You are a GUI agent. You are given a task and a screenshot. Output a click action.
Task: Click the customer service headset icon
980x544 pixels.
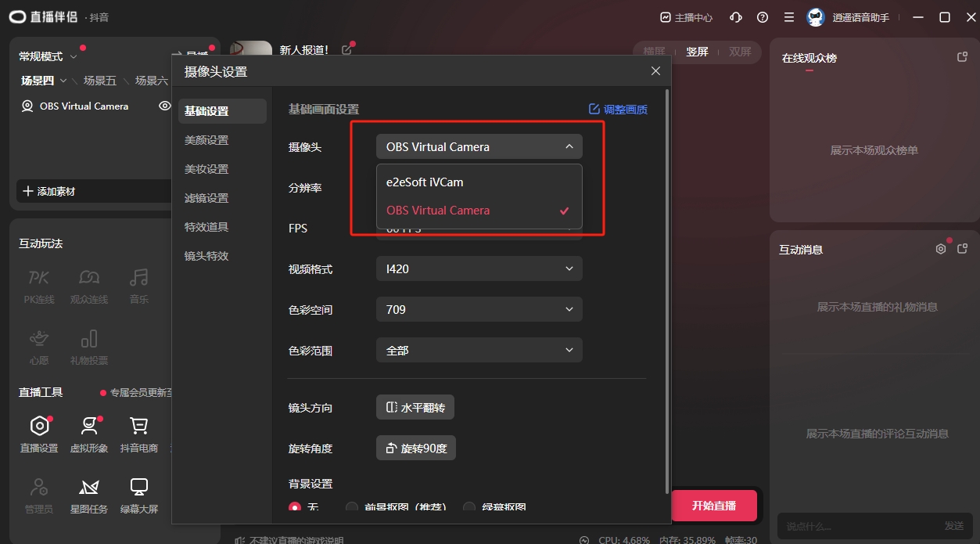click(736, 17)
